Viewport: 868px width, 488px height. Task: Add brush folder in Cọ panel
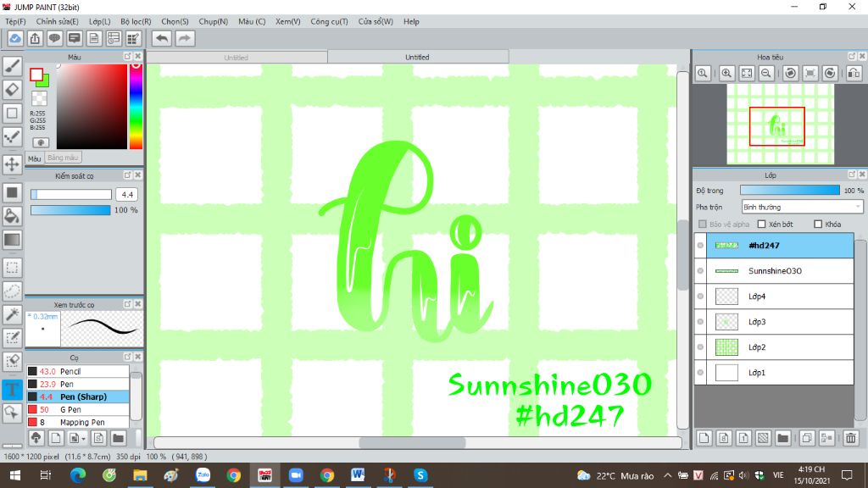tap(118, 438)
